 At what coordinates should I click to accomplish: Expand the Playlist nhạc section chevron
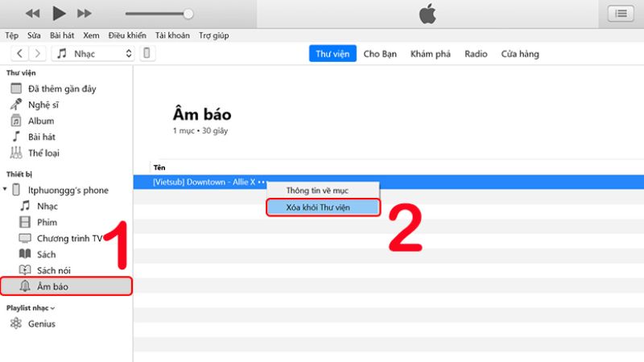(x=52, y=308)
